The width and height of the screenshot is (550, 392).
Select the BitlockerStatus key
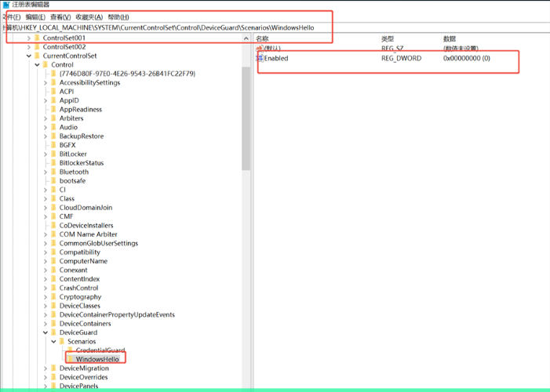tap(82, 163)
